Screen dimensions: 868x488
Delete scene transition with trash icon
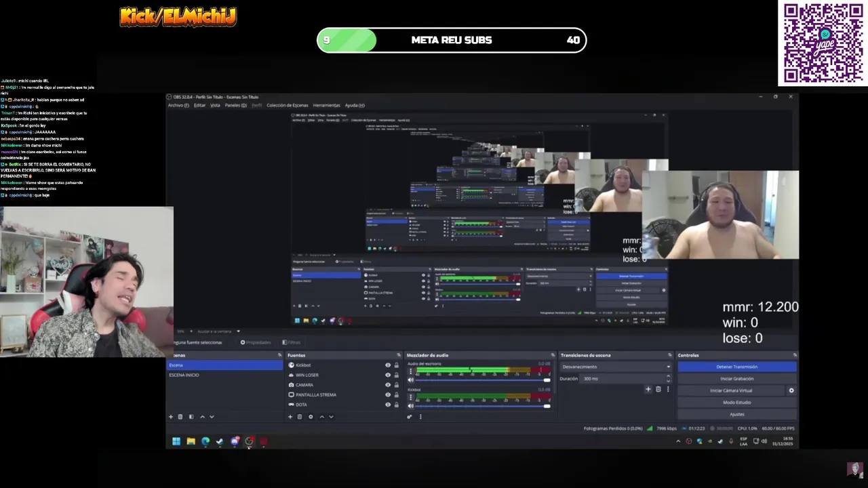tap(658, 389)
